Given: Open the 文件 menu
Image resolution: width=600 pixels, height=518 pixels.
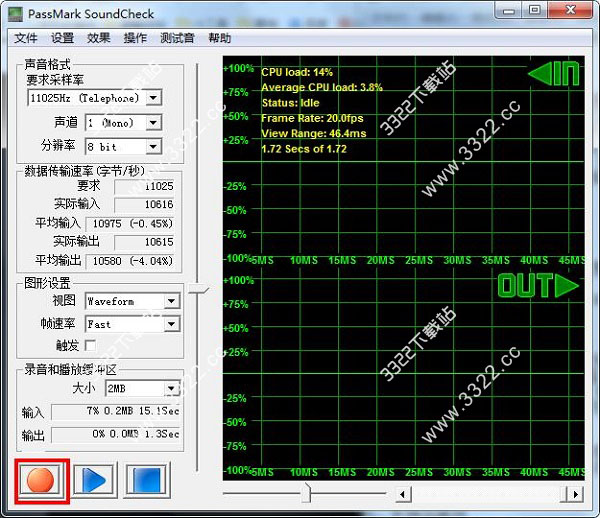Looking at the screenshot, I should tap(26, 38).
